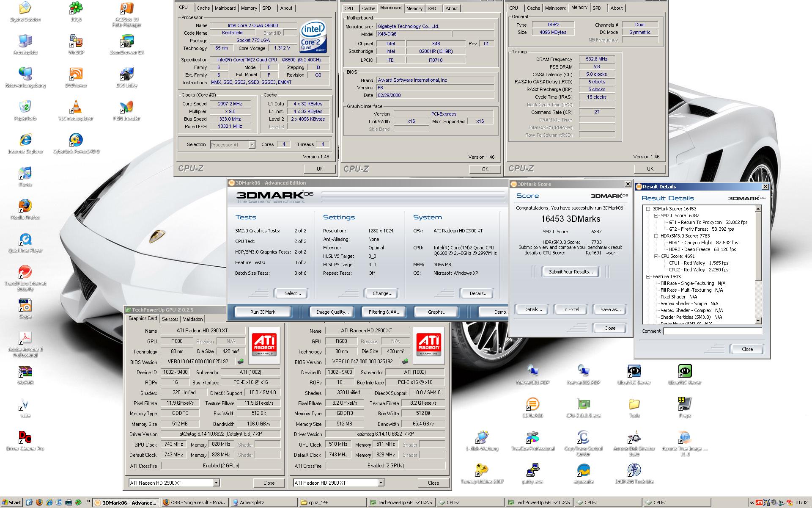Open the GPU selector dropdown in right GPU-Z
The height and width of the screenshot is (508, 812).
click(381, 483)
